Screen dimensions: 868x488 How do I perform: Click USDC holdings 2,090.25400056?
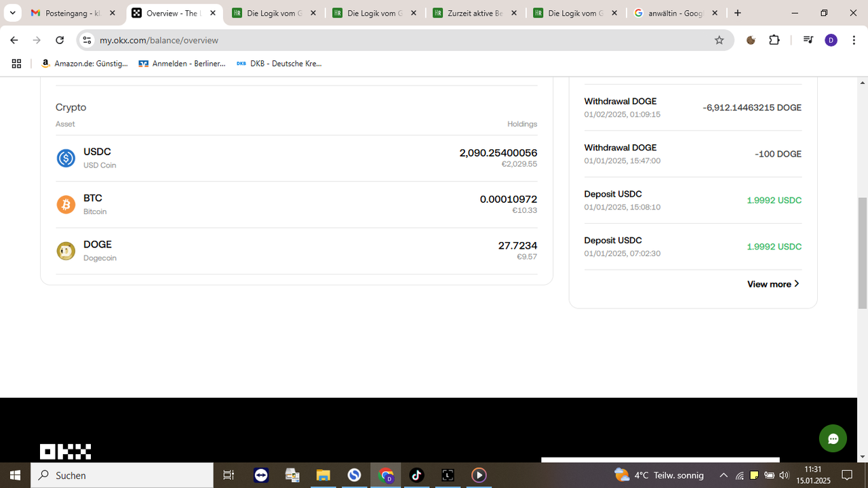pos(498,152)
